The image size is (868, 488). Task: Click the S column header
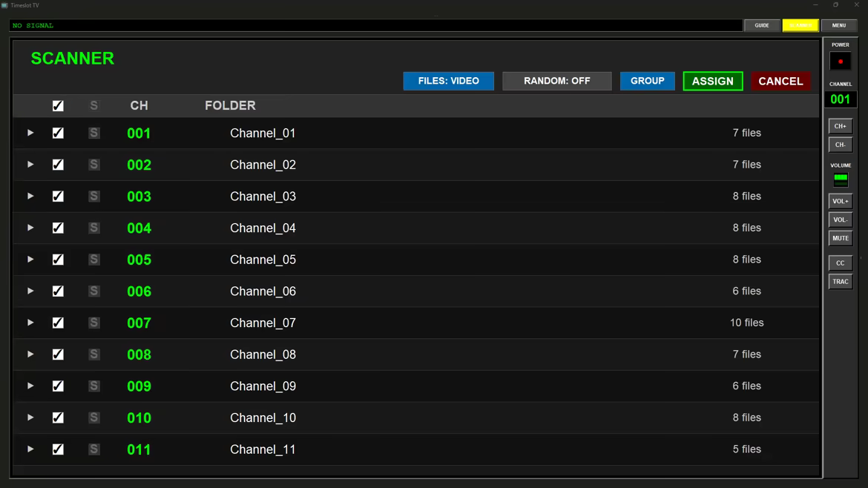[94, 105]
